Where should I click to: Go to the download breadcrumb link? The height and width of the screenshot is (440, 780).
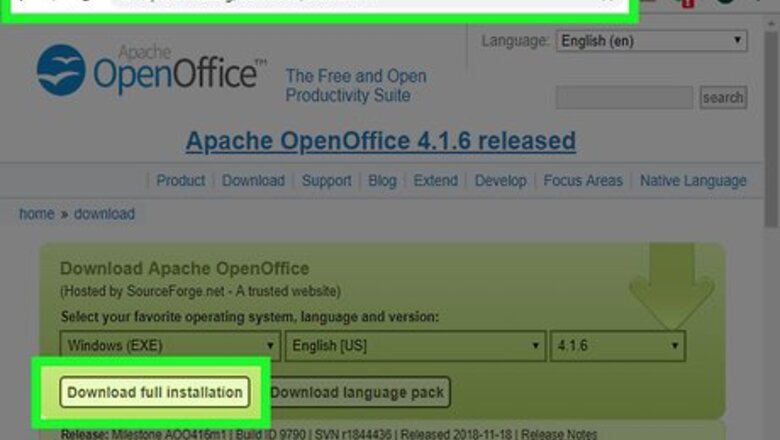104,214
